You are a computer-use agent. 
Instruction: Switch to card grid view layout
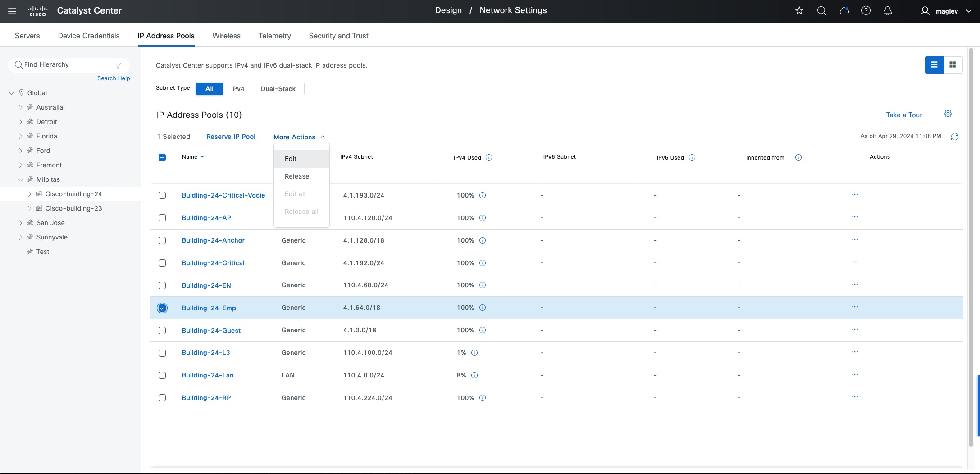pos(953,65)
